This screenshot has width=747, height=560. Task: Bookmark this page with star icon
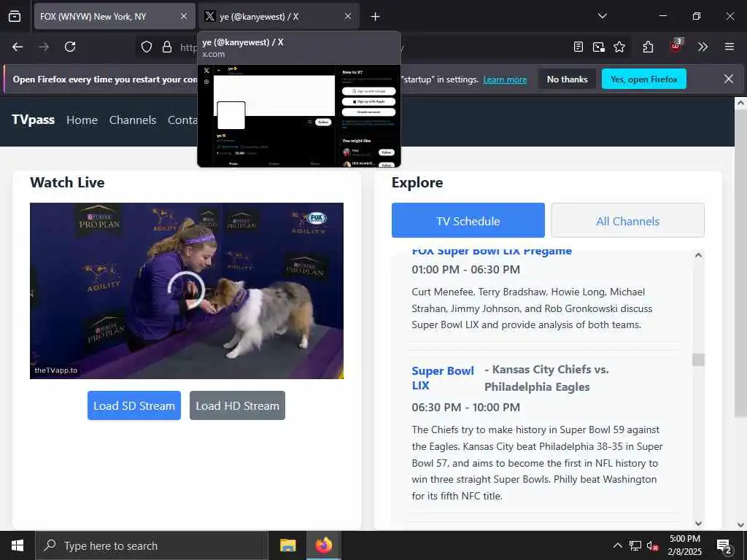(619, 47)
